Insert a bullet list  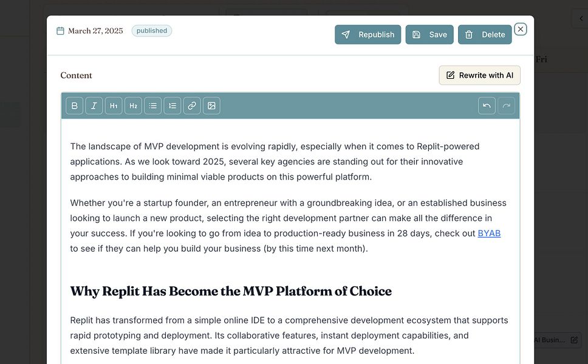(152, 105)
